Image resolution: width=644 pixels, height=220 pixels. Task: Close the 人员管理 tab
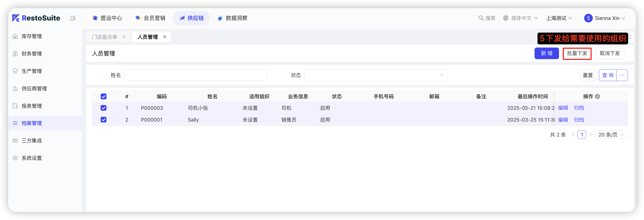[165, 37]
